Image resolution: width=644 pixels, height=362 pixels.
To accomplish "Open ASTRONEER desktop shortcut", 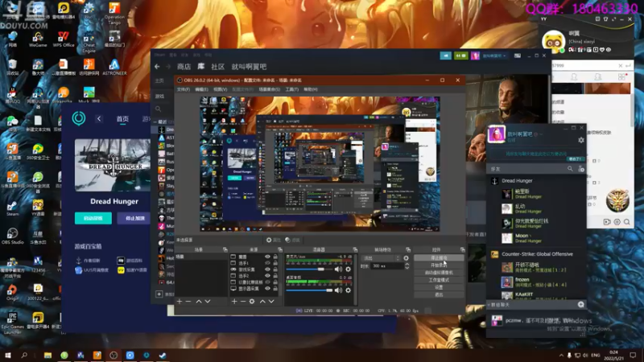I will 114,67.
